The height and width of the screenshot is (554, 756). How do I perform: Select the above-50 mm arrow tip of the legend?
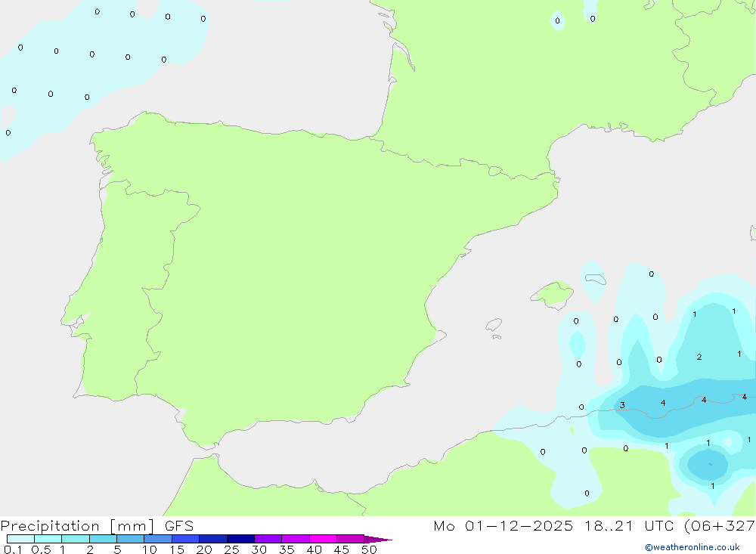point(377,540)
